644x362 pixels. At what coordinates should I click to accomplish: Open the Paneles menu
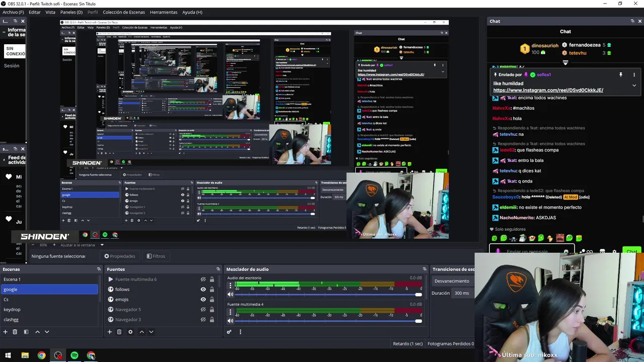(71, 12)
